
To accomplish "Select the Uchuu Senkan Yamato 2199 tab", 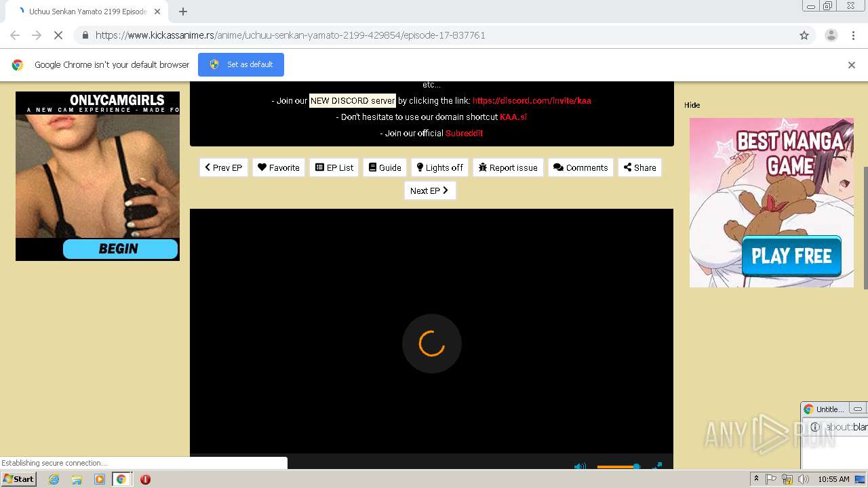I will pos(88,12).
